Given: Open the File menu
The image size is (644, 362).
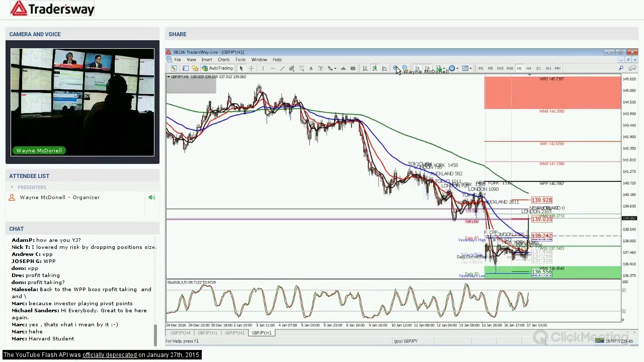Looking at the screenshot, I should tap(178, 60).
